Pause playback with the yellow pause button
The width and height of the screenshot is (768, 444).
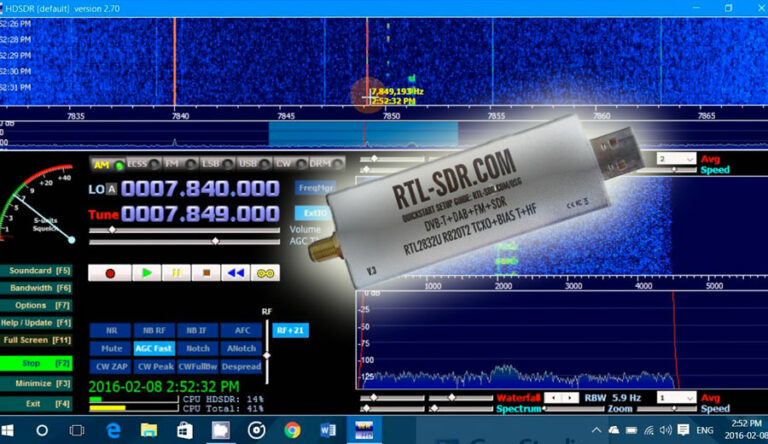click(176, 273)
